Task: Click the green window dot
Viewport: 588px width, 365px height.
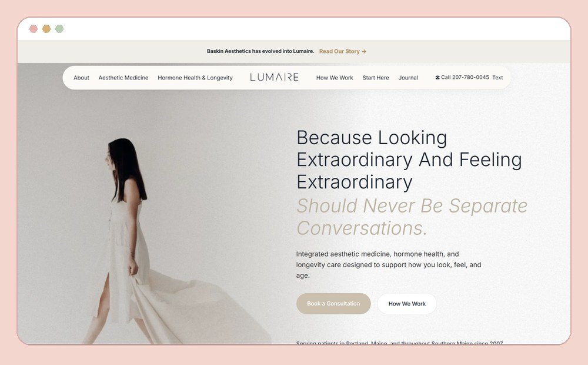Action: point(59,29)
